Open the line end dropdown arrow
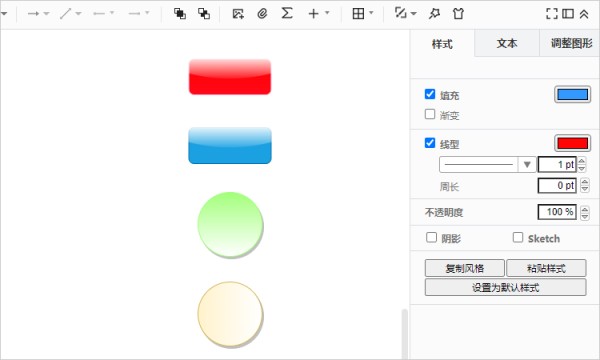The width and height of the screenshot is (600, 360). click(x=147, y=13)
